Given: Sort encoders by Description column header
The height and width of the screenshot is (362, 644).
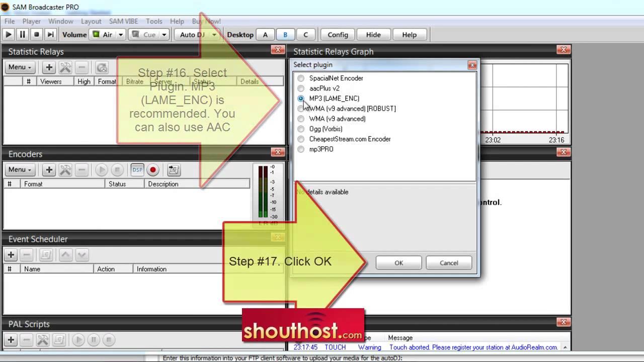Looking at the screenshot, I should [x=197, y=184].
